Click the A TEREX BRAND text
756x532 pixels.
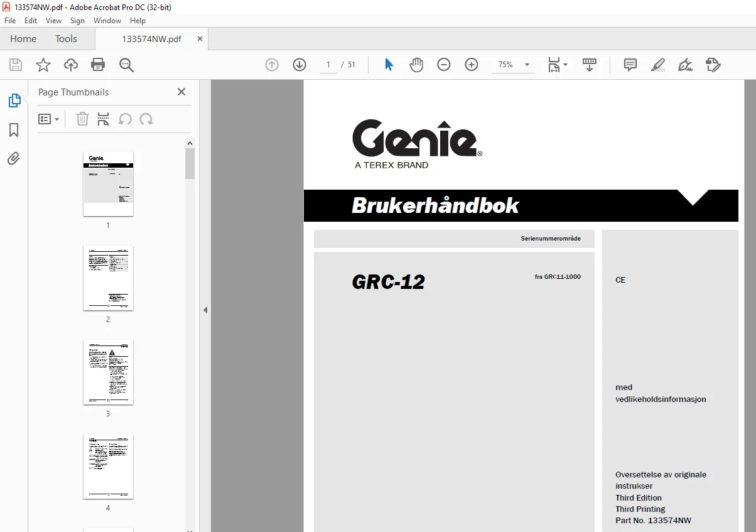click(x=391, y=165)
